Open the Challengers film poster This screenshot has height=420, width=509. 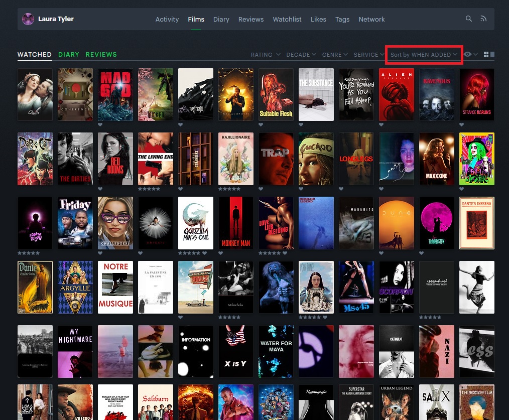click(115, 223)
